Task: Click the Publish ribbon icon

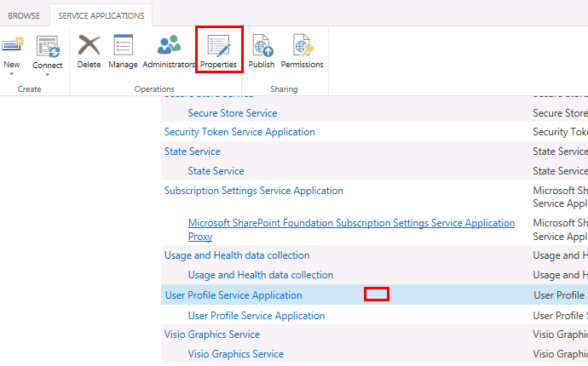Action: tap(262, 45)
